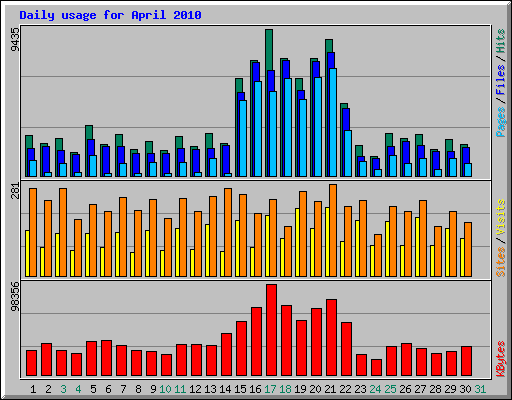The height and width of the screenshot is (400, 512).
Task: Select the 98356 axis value
Action: [x=15, y=297]
